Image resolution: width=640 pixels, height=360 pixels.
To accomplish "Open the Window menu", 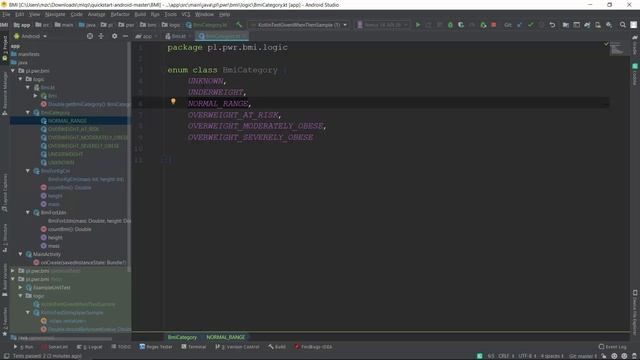I will (x=204, y=14).
